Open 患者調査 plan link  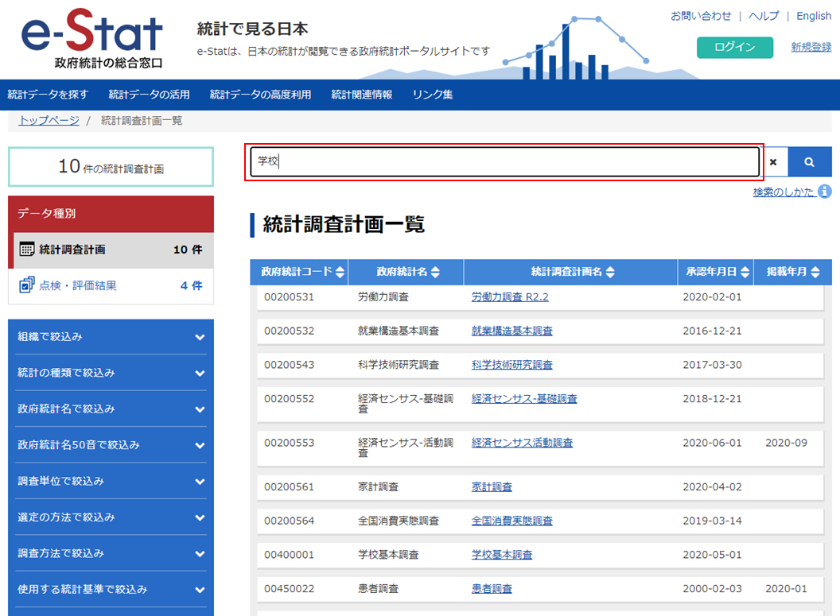tap(492, 589)
